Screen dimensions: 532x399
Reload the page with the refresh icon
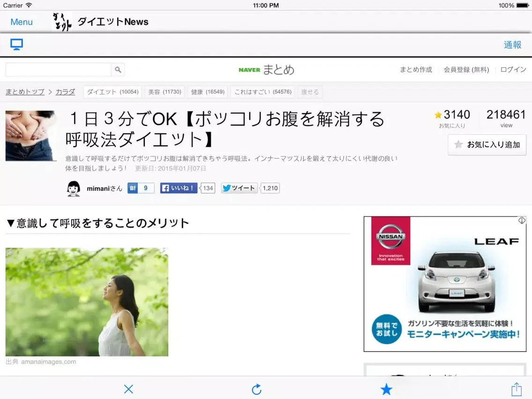pos(257,389)
